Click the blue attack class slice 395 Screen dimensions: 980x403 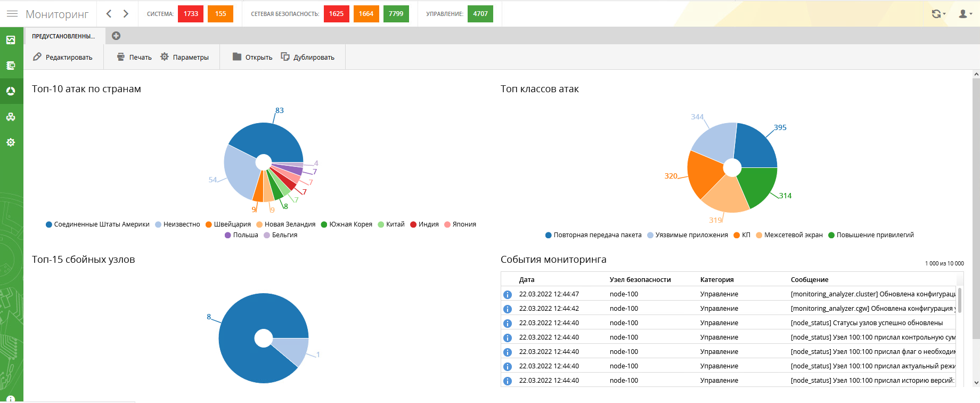(755, 147)
